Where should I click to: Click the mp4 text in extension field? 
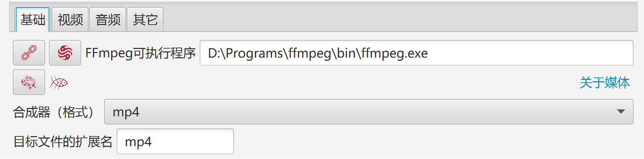click(x=138, y=142)
